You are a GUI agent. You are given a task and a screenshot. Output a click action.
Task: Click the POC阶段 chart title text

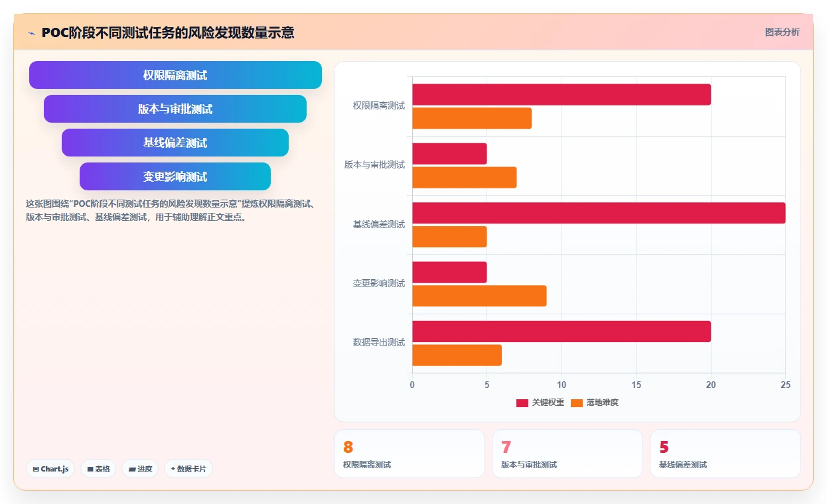point(168,32)
